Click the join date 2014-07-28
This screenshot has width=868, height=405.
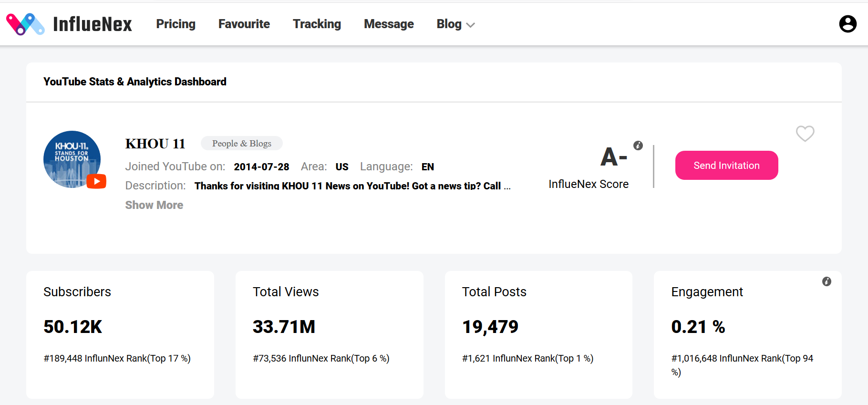point(261,167)
